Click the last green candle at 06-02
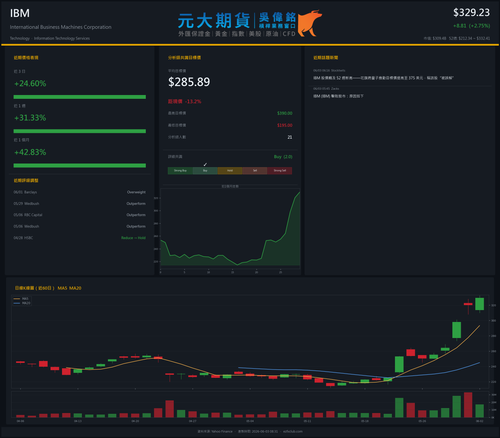 click(479, 304)
